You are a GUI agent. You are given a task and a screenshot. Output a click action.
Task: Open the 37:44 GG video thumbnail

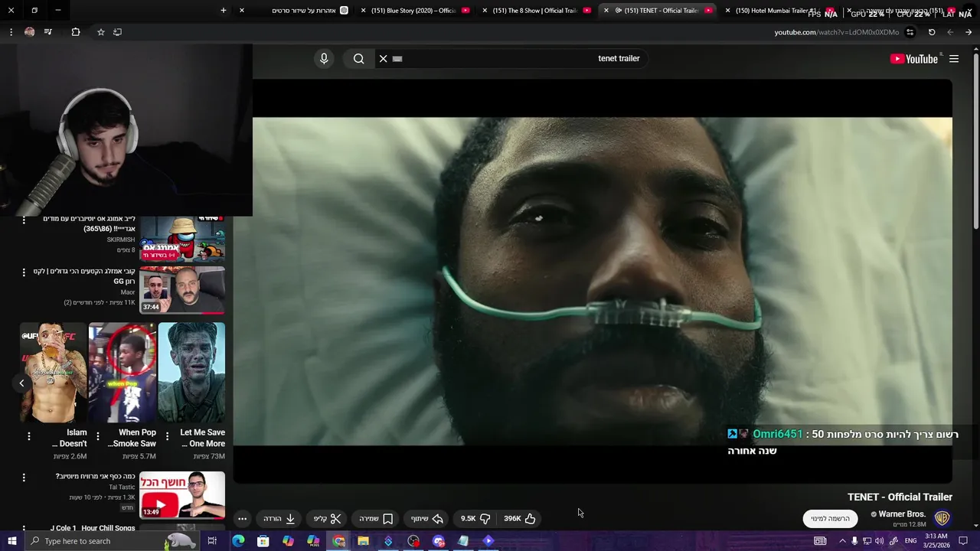coord(182,290)
